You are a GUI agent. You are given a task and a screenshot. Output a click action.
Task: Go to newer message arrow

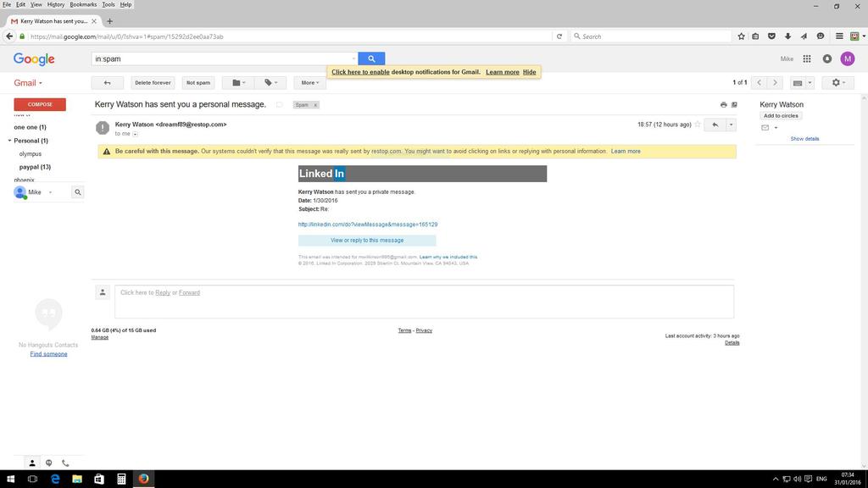click(759, 82)
